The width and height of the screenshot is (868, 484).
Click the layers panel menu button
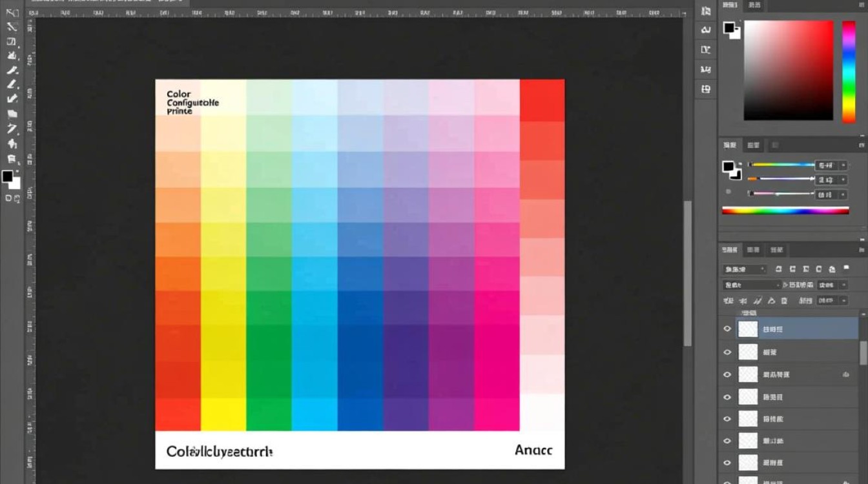[862, 250]
